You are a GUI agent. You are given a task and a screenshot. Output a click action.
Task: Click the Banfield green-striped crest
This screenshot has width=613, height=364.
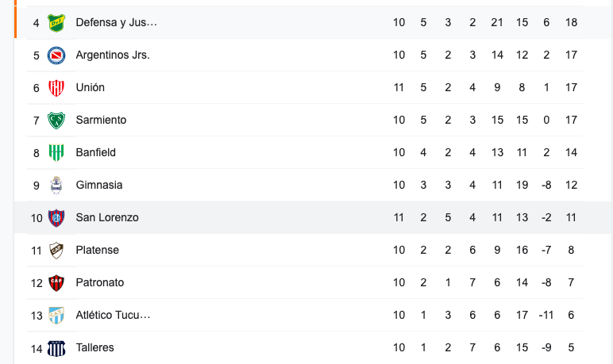(x=56, y=152)
